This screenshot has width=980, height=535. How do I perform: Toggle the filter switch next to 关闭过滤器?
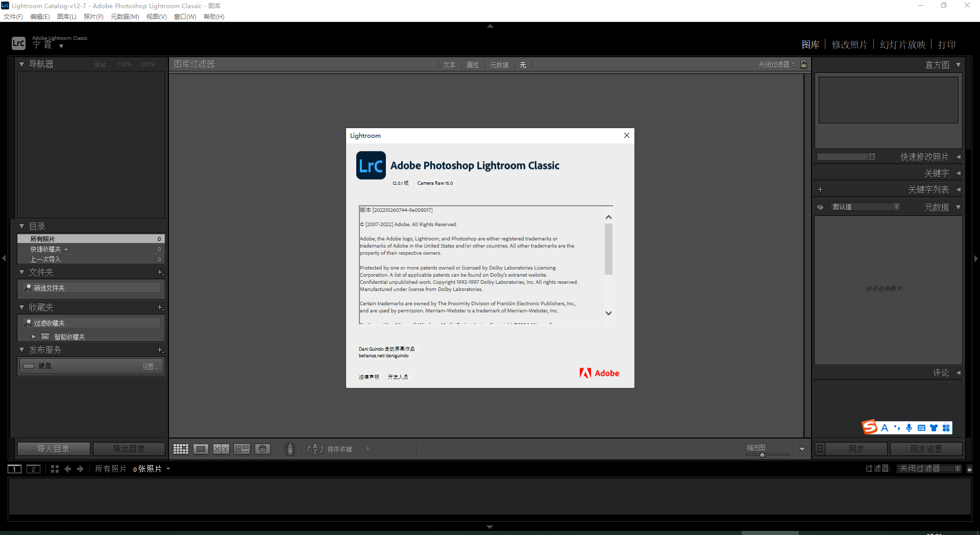[970, 469]
